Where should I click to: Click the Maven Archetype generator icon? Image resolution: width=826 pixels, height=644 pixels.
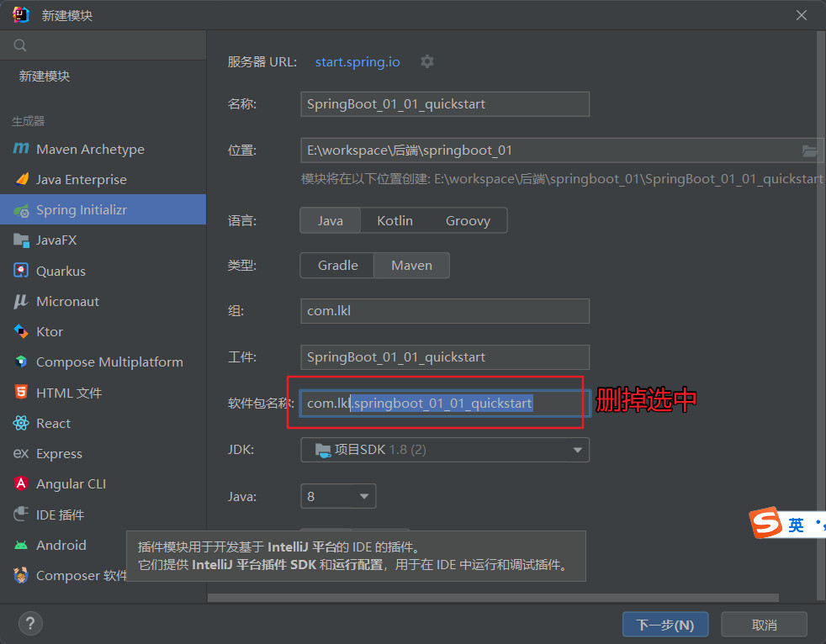[x=21, y=149]
